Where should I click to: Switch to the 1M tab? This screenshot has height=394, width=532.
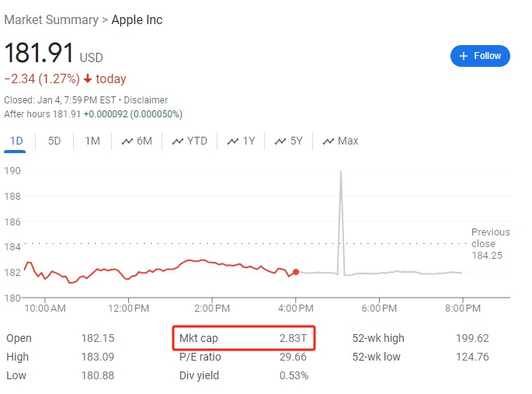point(92,141)
